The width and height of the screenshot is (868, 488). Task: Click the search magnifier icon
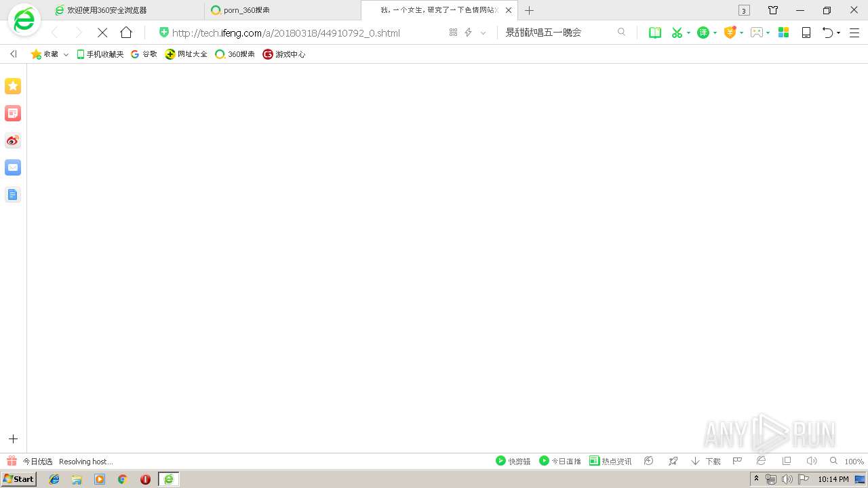[x=621, y=32]
